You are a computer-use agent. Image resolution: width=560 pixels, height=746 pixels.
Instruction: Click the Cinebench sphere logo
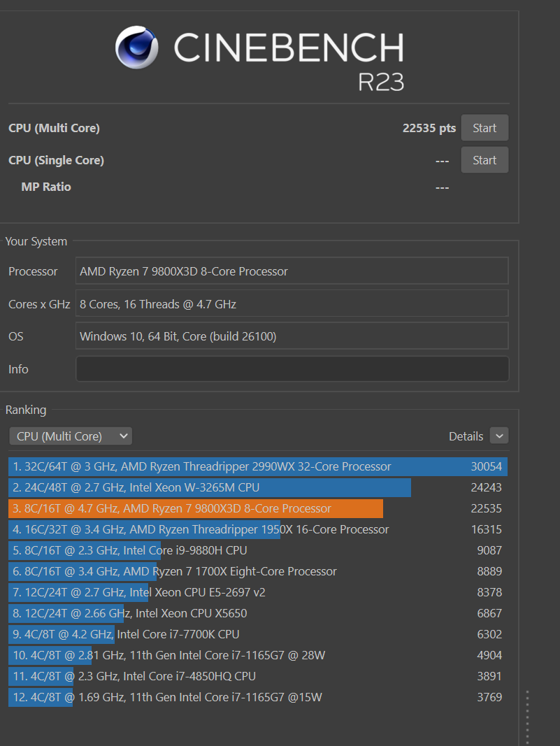(x=136, y=47)
